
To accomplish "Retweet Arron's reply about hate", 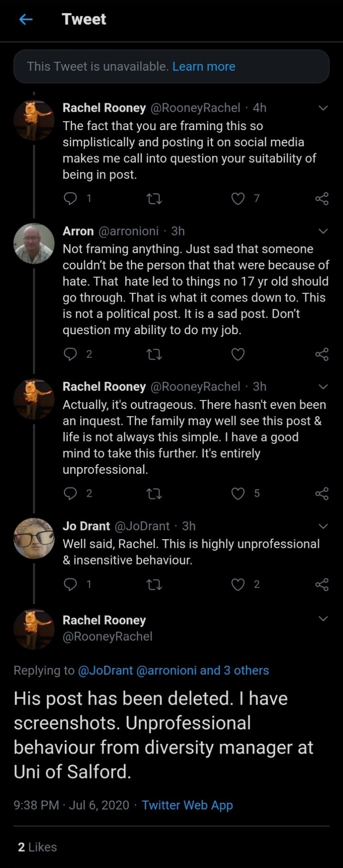I will pyautogui.click(x=154, y=354).
